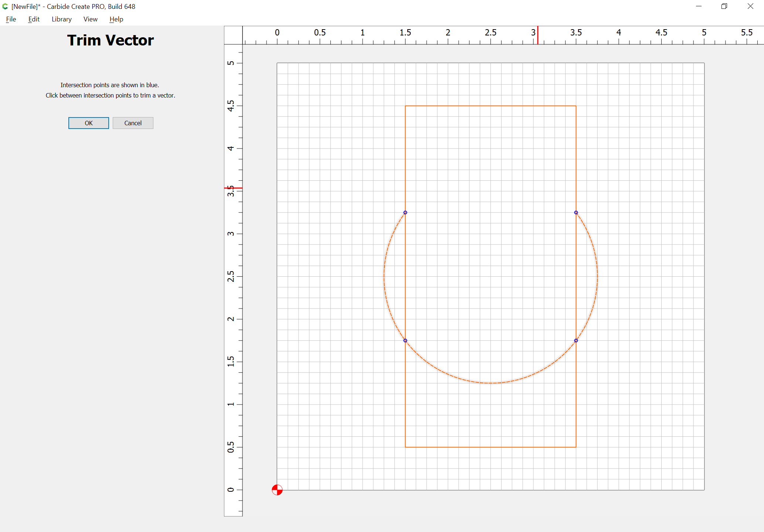Trim the rectangle's bottom edge
This screenshot has height=532, width=764.
490,447
